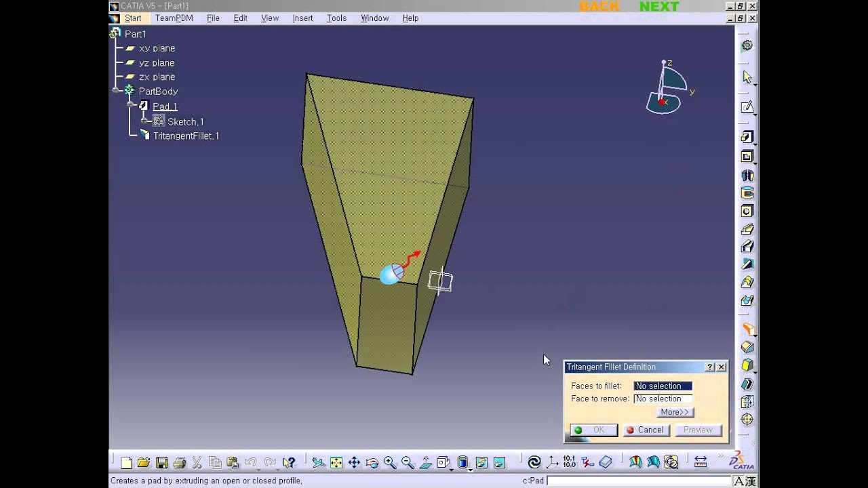Select the Rotate view icon

(372, 463)
